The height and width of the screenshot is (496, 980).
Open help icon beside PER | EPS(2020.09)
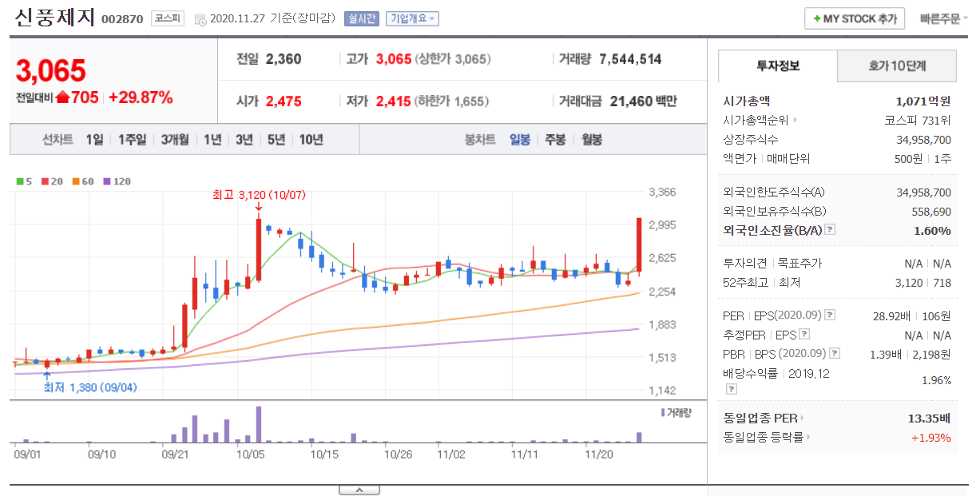830,315
